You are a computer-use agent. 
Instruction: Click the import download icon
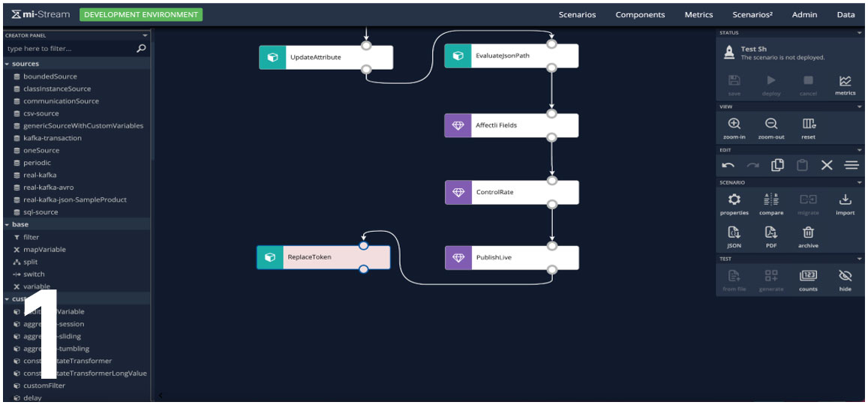(x=845, y=200)
